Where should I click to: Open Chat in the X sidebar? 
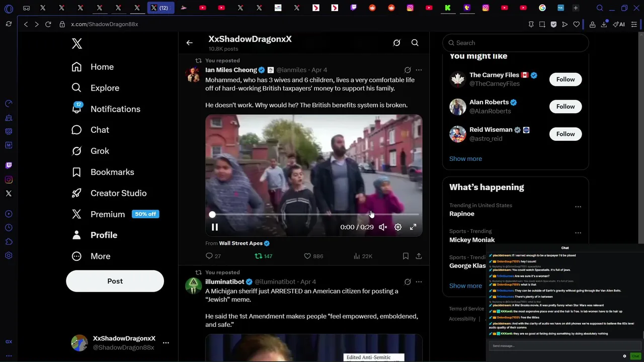pyautogui.click(x=91, y=130)
